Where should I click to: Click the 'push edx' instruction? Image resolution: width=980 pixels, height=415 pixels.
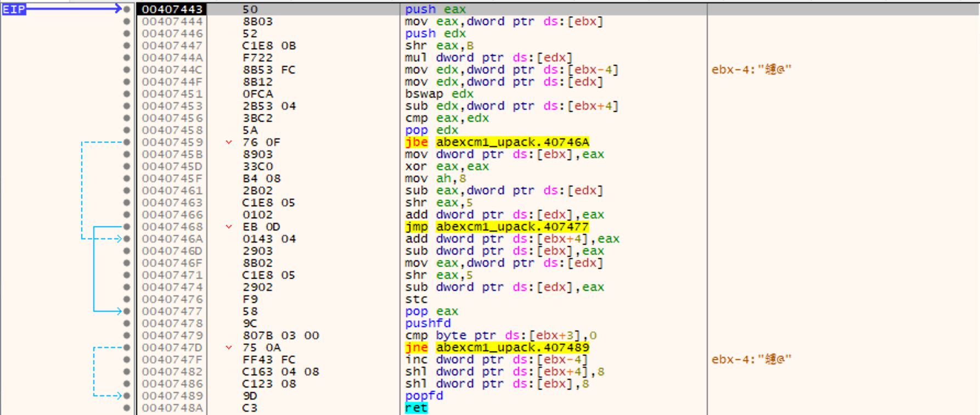click(436, 33)
